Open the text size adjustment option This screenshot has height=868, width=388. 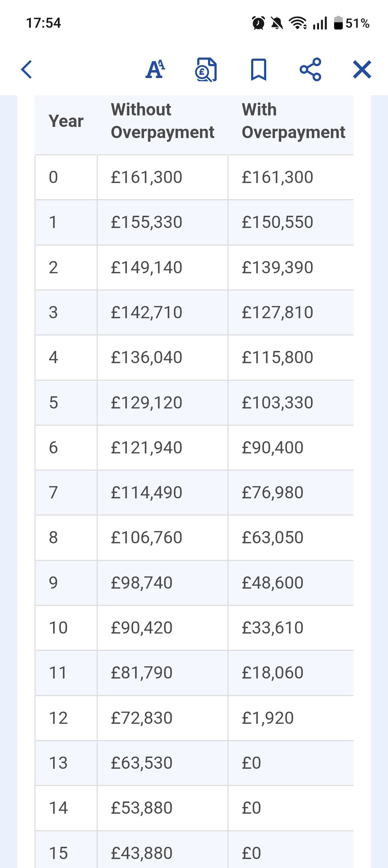[155, 69]
